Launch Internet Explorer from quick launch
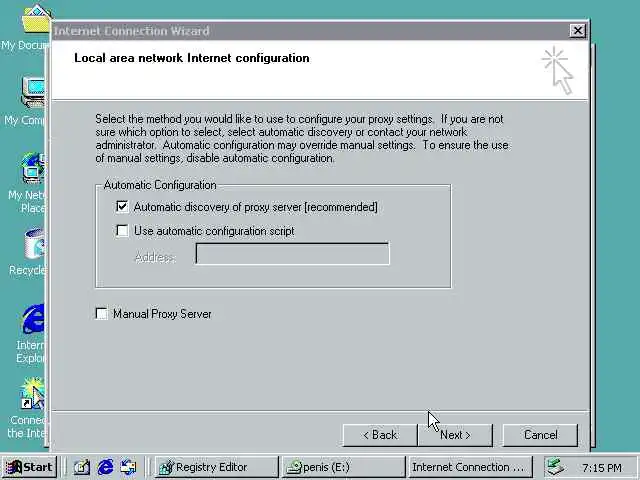Image resolution: width=640 pixels, height=480 pixels. [105, 467]
